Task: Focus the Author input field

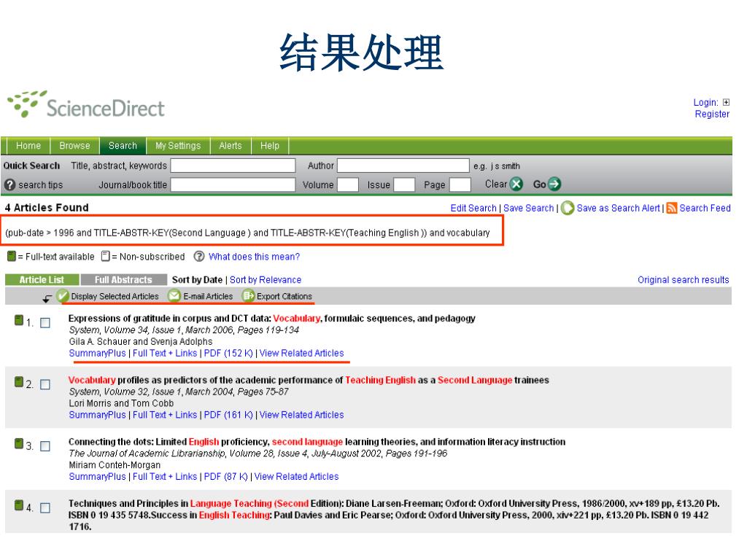Action: (403, 166)
